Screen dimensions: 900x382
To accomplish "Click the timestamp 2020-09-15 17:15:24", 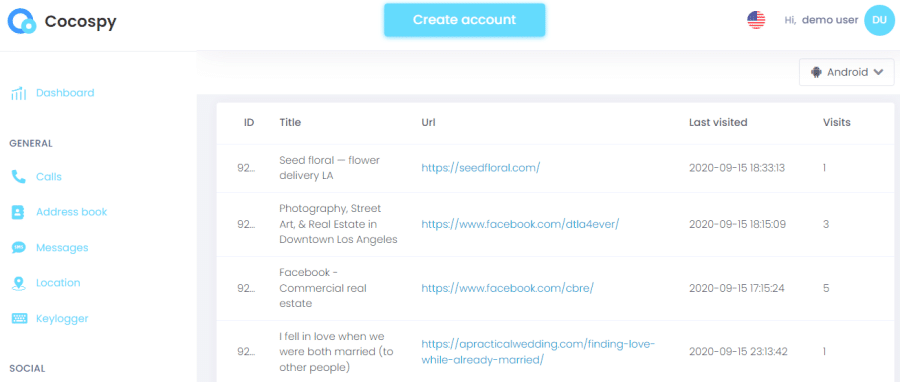I will tap(737, 288).
